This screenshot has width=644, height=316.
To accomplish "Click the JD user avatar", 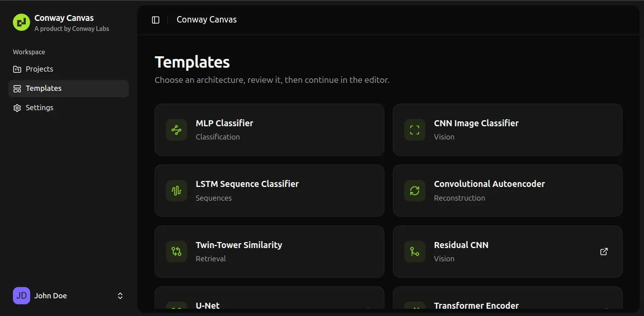I will pos(21,296).
